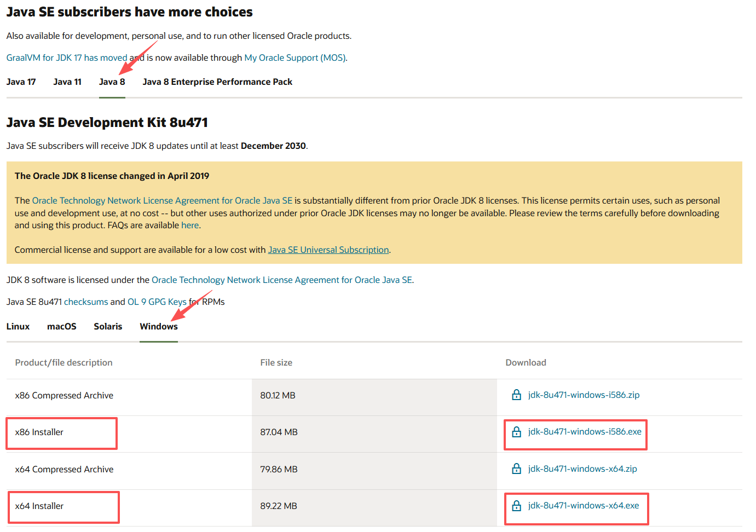
Task: Open the OL 9 GPG Keys link
Action: [157, 302]
